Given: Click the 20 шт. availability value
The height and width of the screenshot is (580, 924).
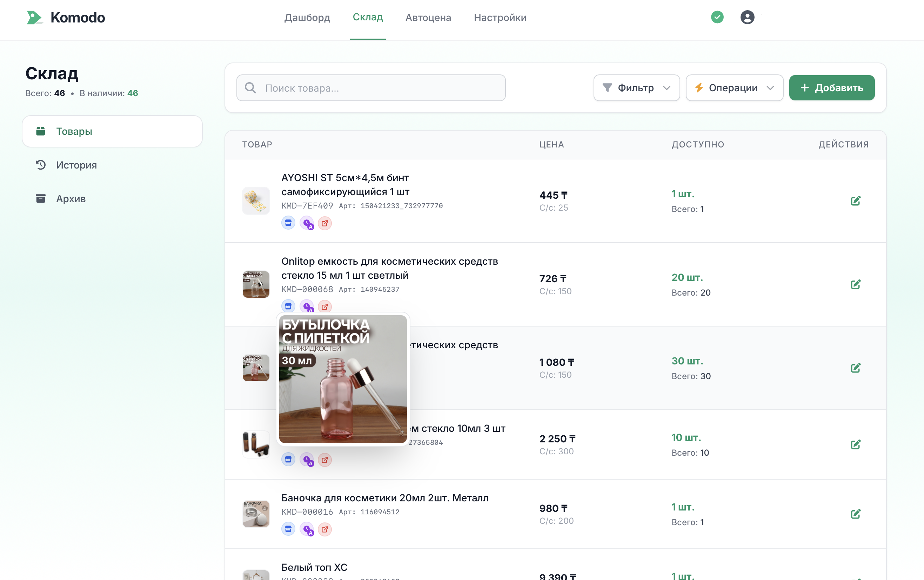Looking at the screenshot, I should coord(687,277).
